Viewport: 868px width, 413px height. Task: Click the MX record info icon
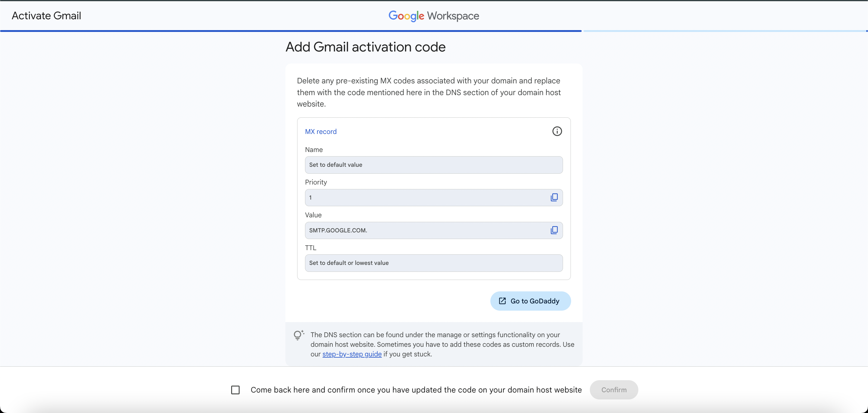[x=557, y=131]
